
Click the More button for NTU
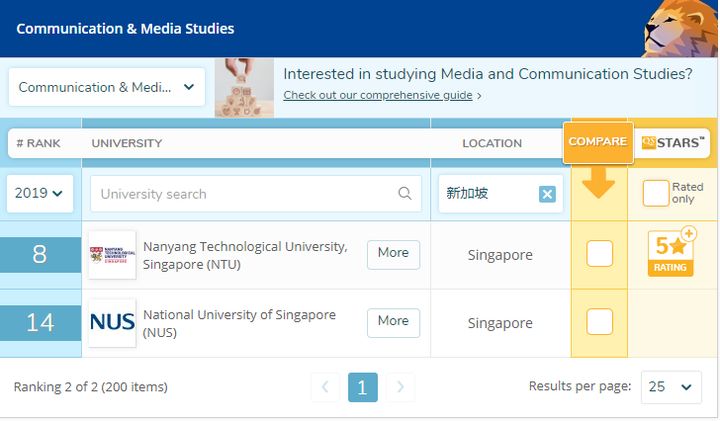(x=393, y=254)
